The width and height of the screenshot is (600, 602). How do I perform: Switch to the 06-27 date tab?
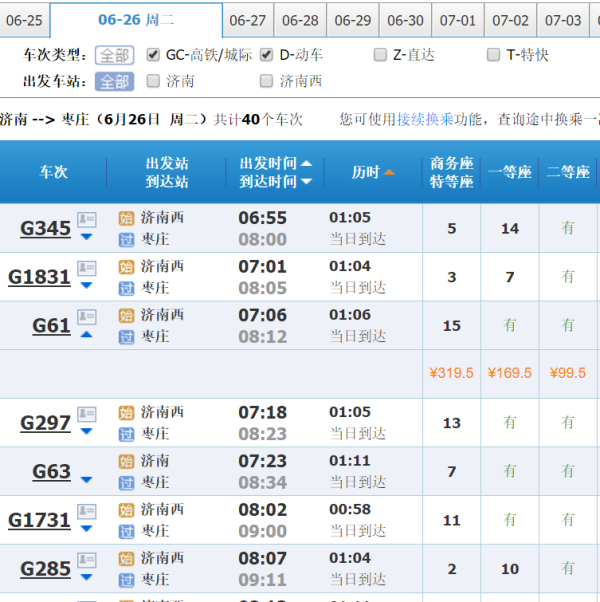[x=248, y=20]
